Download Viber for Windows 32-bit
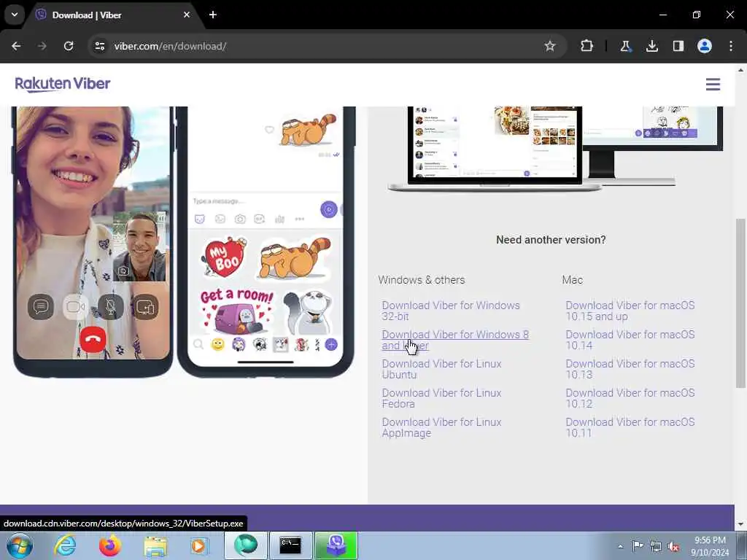The height and width of the screenshot is (560, 747). [x=451, y=311]
